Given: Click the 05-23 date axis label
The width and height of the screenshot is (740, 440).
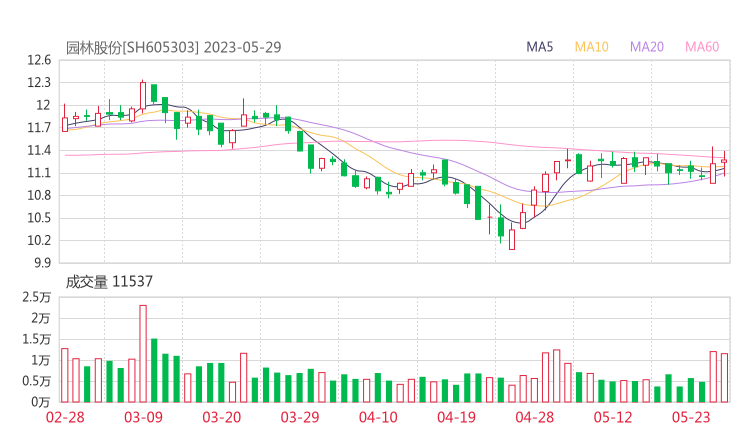Looking at the screenshot, I should tap(691, 417).
